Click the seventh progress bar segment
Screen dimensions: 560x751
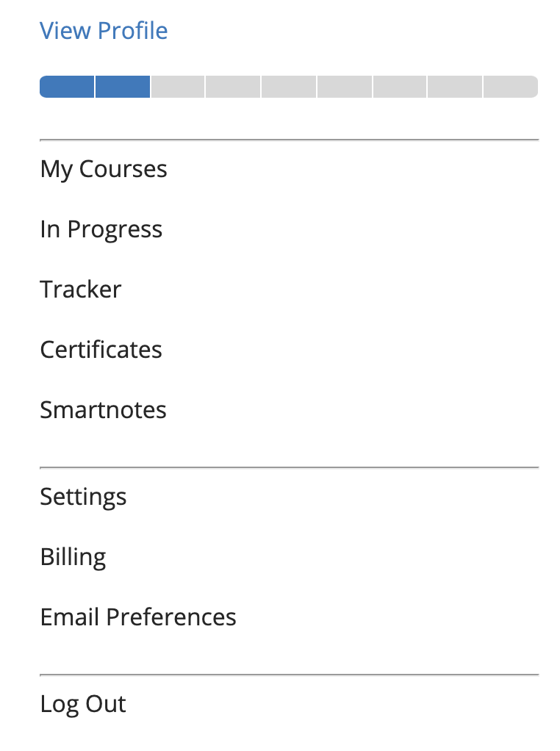point(400,87)
